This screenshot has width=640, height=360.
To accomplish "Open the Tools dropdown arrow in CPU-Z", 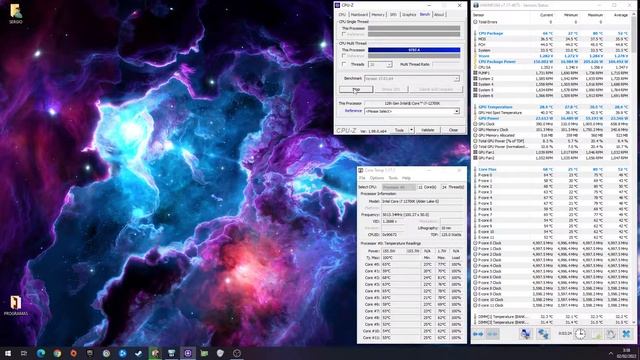I will (x=411, y=130).
